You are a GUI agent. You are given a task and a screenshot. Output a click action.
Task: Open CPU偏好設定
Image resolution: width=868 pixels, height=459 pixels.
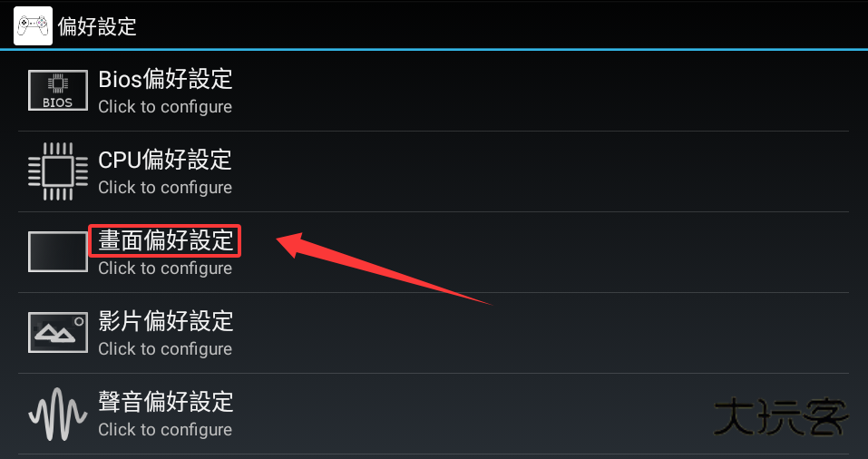coord(165,160)
